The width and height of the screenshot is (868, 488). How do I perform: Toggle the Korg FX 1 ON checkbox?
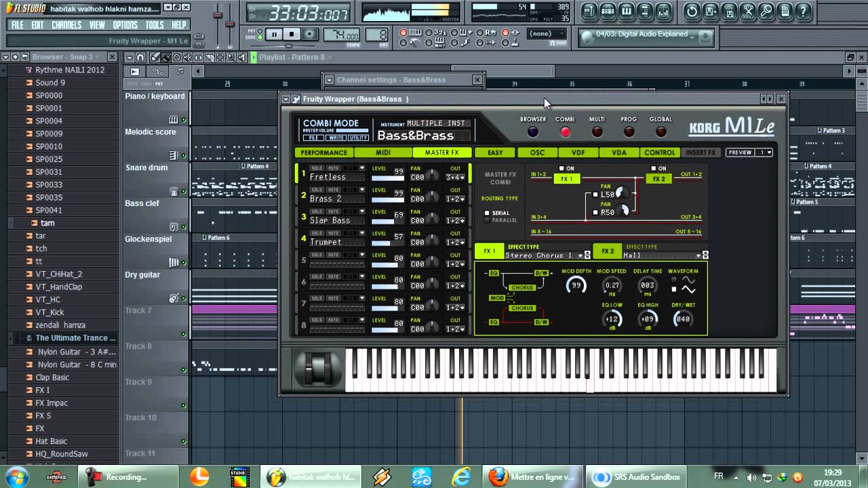pos(561,169)
